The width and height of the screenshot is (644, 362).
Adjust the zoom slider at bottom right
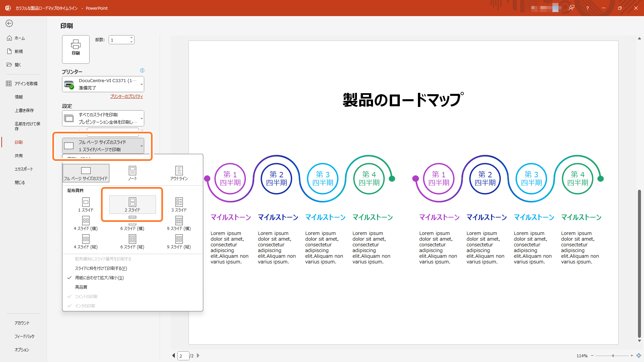[614, 356]
